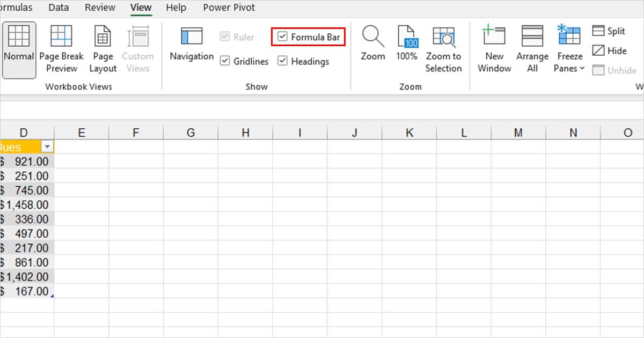Select the Data ribbon tab

pos(58,8)
